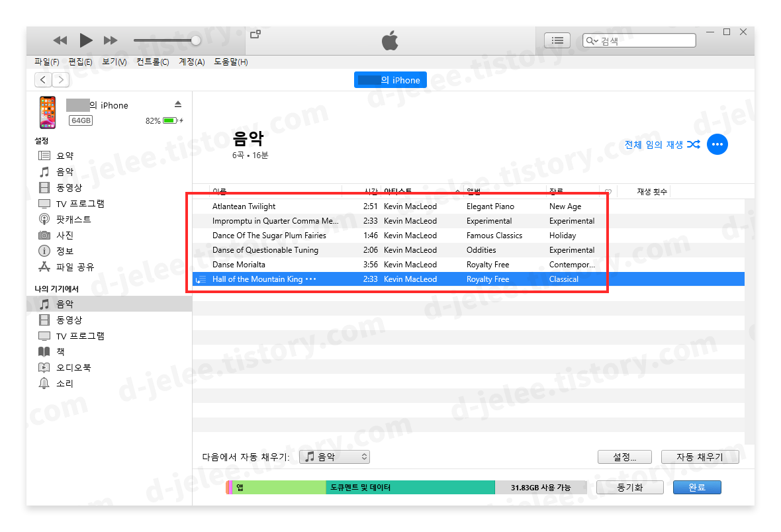Open the 정보 sidebar item
This screenshot has width=781, height=532.
(x=65, y=251)
